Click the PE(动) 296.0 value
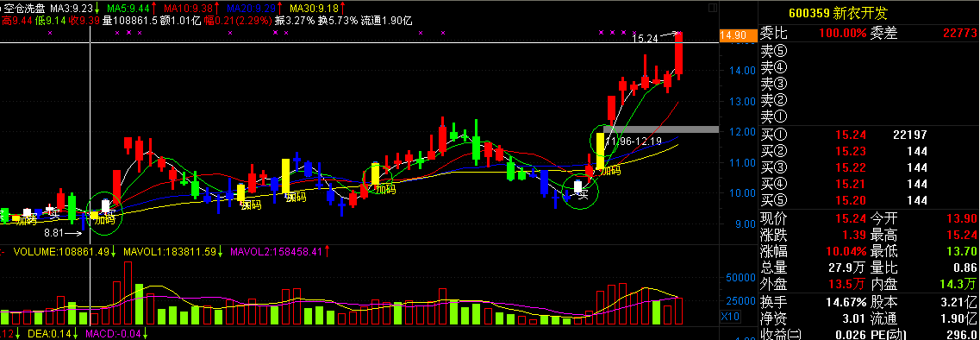The height and width of the screenshot is (340, 980). click(962, 334)
